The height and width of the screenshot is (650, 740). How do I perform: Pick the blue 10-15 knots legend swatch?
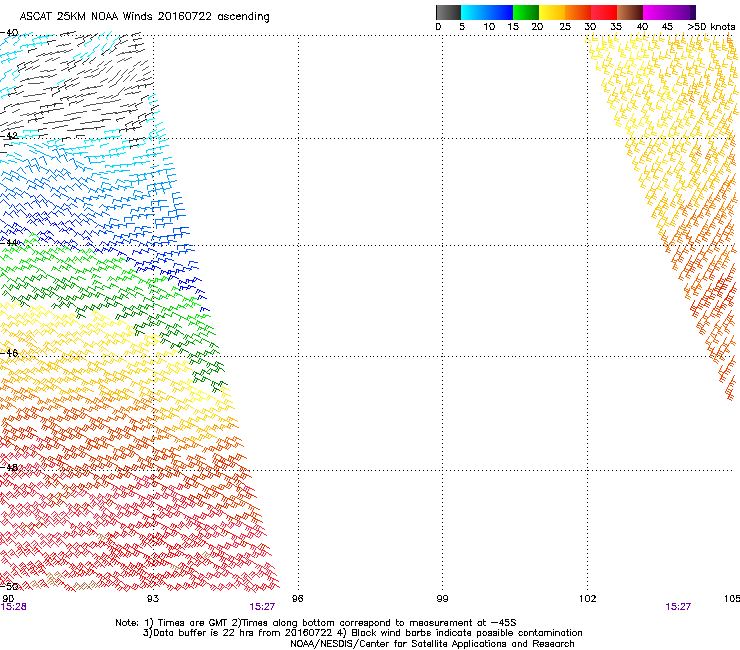click(x=500, y=12)
